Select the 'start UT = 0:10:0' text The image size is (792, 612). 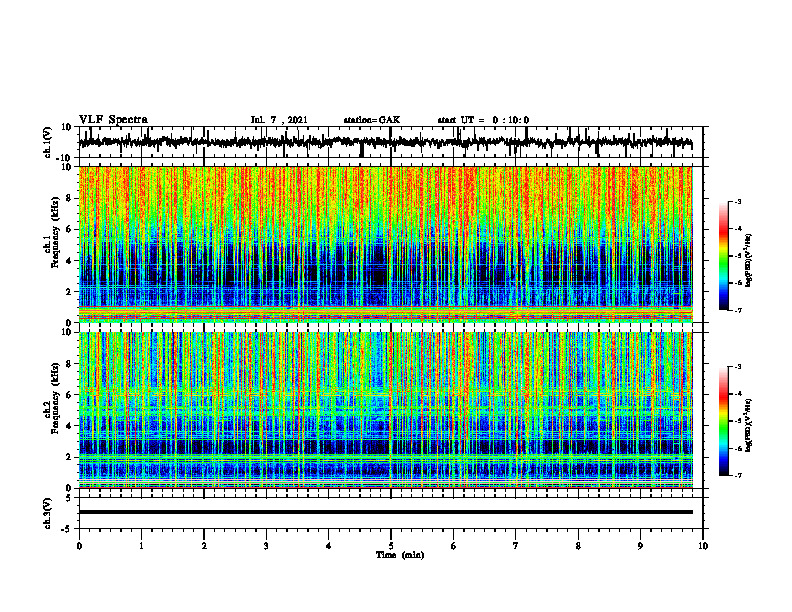pos(483,120)
